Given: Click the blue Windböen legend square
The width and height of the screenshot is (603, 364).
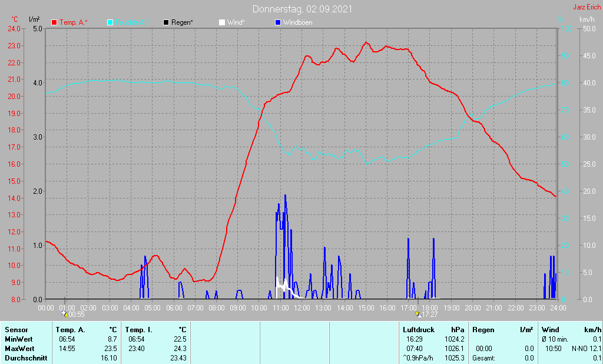Looking at the screenshot, I should [x=277, y=22].
